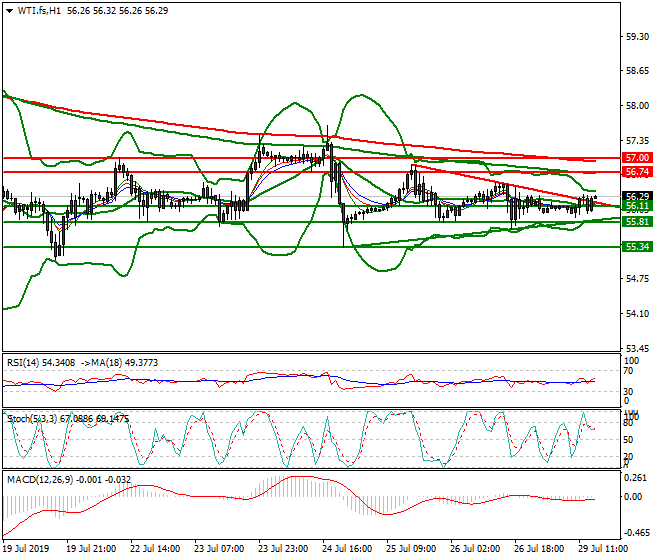The height and width of the screenshot is (560, 660).
Task: Select the 29 Jul 11:00 time label
Action: pyautogui.click(x=603, y=549)
